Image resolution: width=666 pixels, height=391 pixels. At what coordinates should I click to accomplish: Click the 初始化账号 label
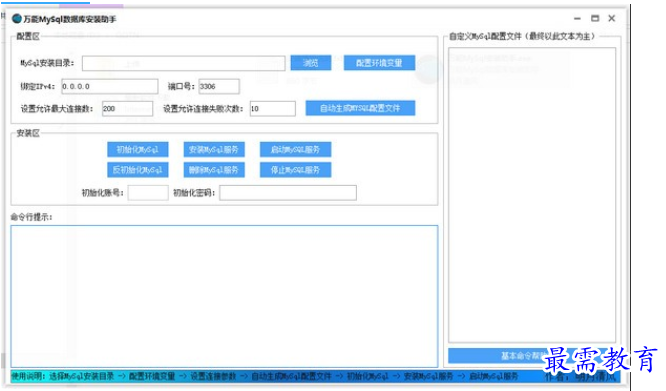102,193
